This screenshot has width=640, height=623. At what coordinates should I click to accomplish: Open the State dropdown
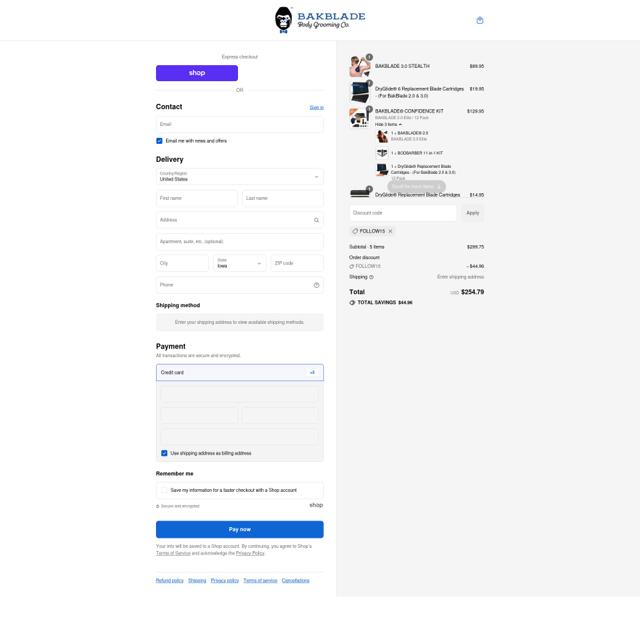(x=239, y=263)
